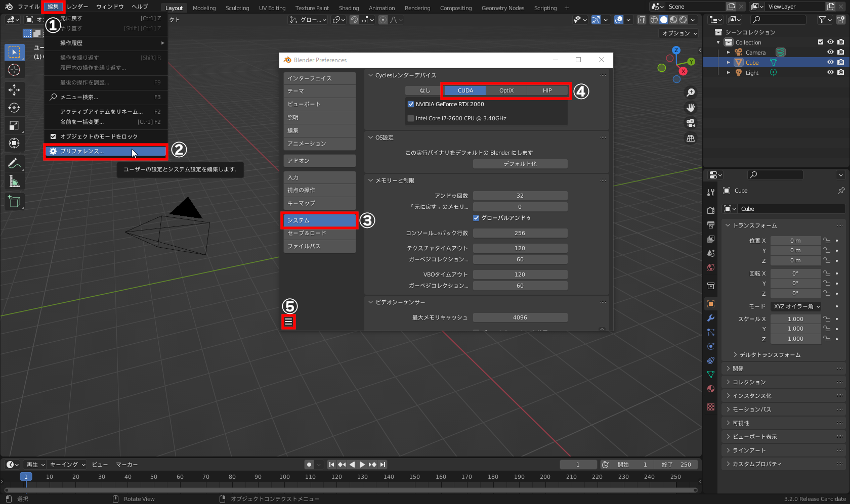Screen dimensions: 850x504
Task: Toggle the Collection exclude checkbox
Action: 821,42
